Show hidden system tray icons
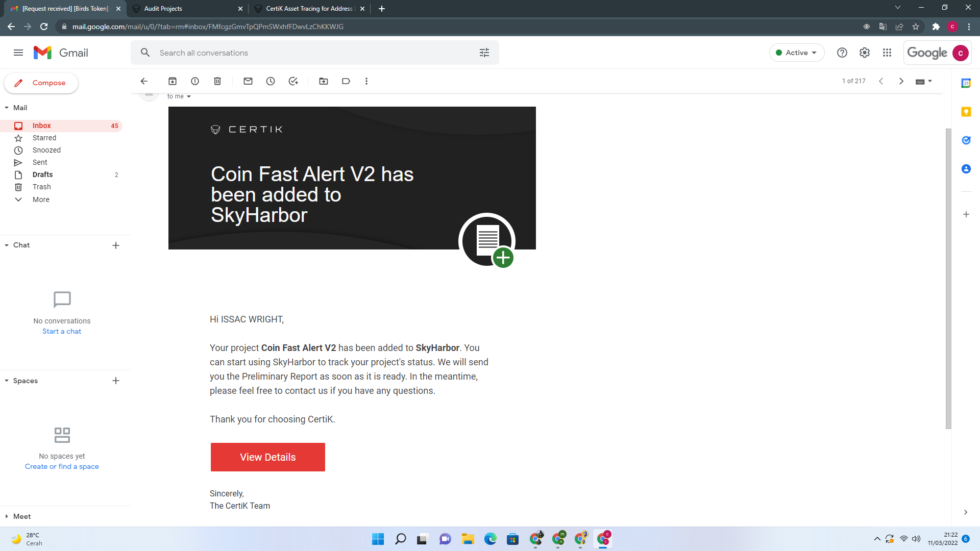Viewport: 980px width, 551px height. point(877,539)
